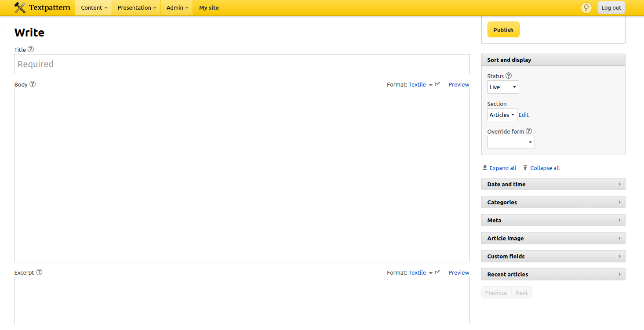Expand the Date and time panel

click(x=553, y=184)
